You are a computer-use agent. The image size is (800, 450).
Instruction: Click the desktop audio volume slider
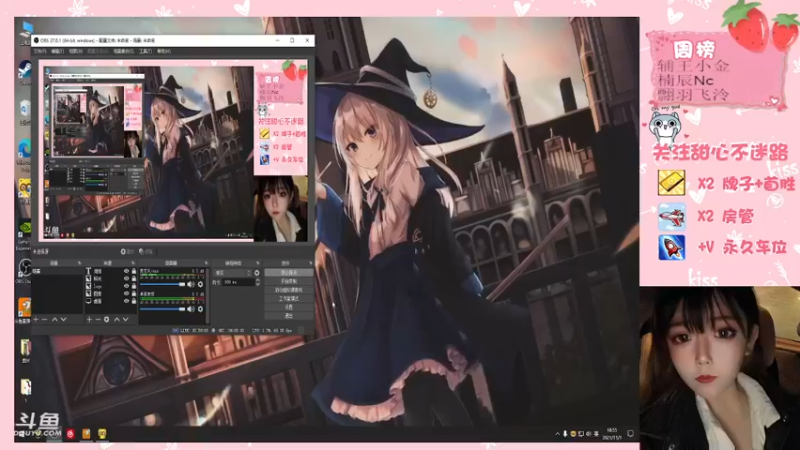[x=162, y=309]
